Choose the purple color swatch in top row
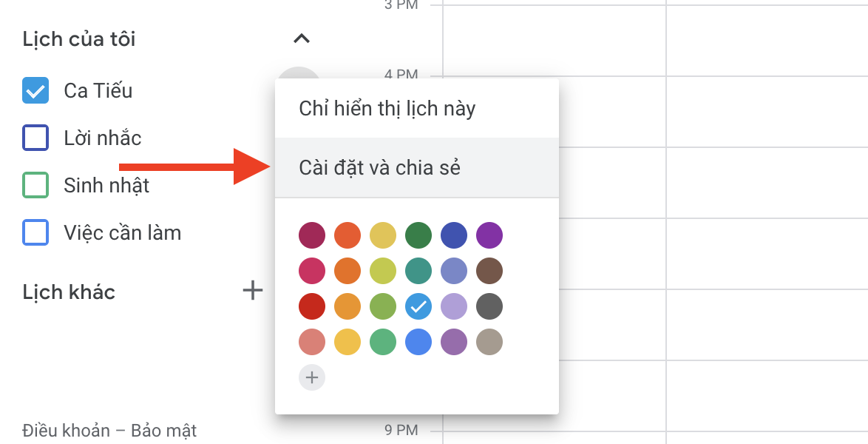Image resolution: width=868 pixels, height=444 pixels. coord(489,236)
